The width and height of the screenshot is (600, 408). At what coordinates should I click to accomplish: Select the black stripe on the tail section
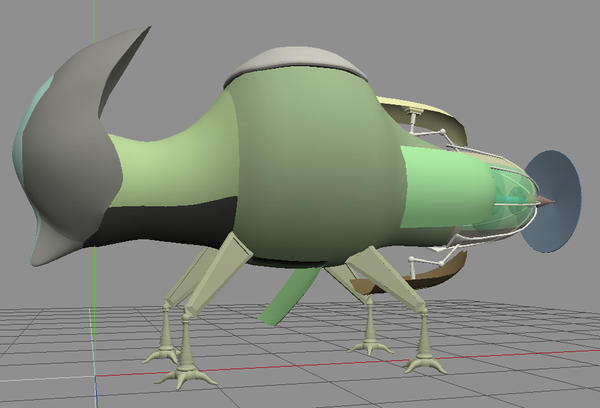pyautogui.click(x=165, y=222)
